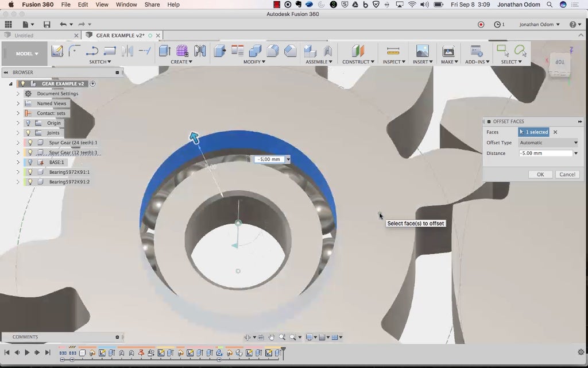This screenshot has width=588, height=368.
Task: Toggle visibility of Bearing5972K91:2 component
Action: point(30,182)
